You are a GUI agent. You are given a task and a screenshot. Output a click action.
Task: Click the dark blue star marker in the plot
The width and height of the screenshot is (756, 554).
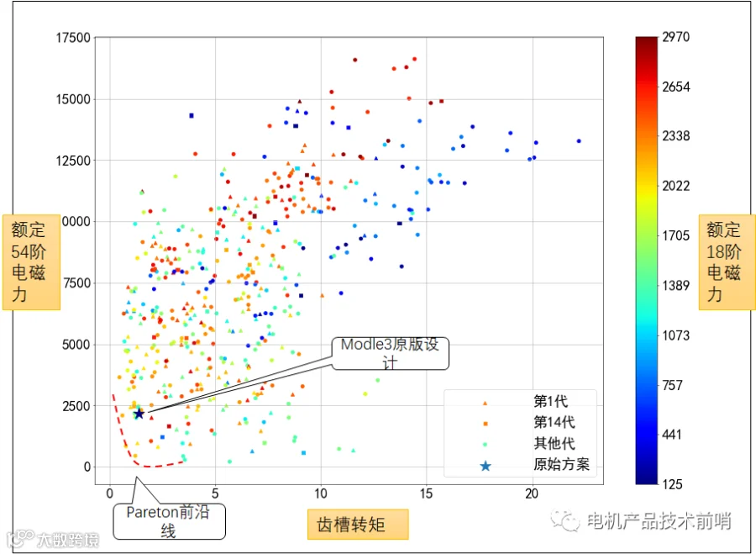tap(139, 414)
